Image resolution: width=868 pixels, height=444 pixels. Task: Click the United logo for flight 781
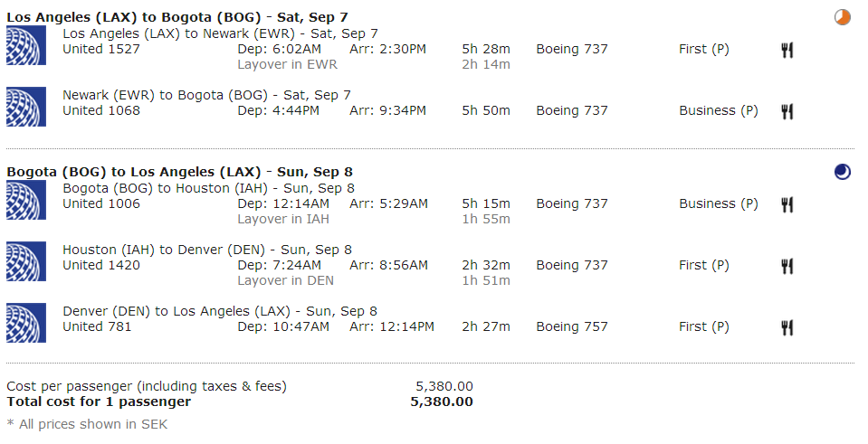25,323
